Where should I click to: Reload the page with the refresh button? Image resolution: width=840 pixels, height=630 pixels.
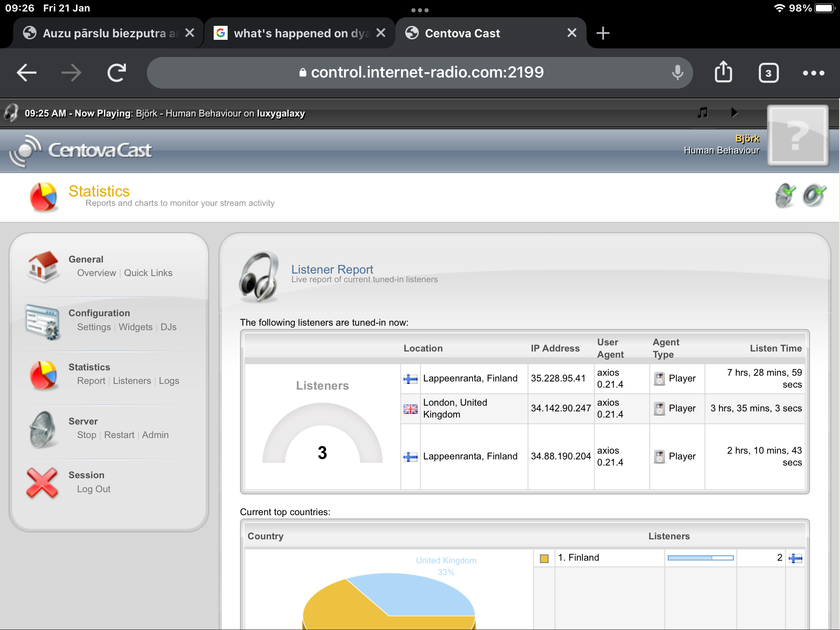pyautogui.click(x=116, y=73)
